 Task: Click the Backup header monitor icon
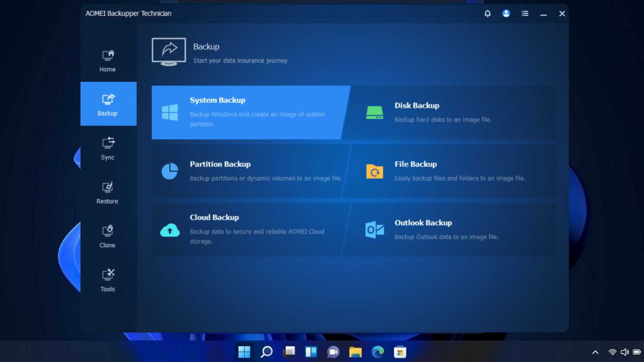(x=169, y=52)
